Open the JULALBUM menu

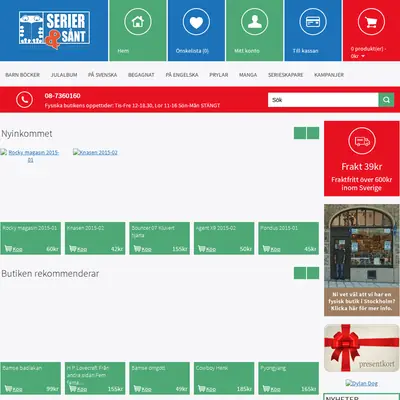pos(64,75)
